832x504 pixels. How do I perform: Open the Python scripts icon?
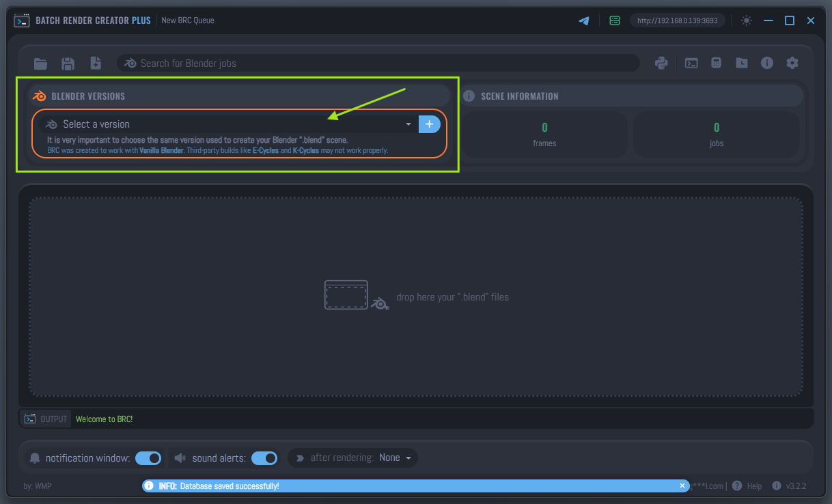click(x=661, y=63)
